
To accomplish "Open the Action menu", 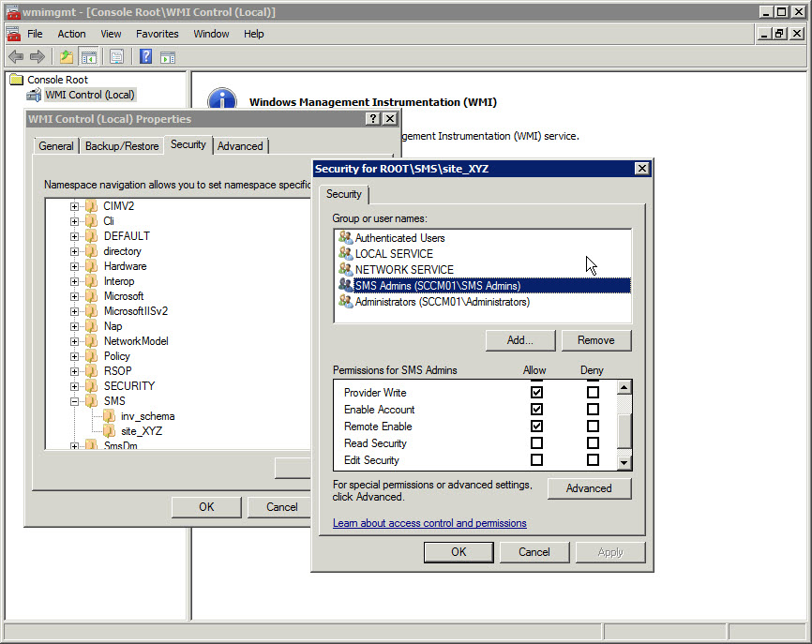I will pyautogui.click(x=71, y=34).
